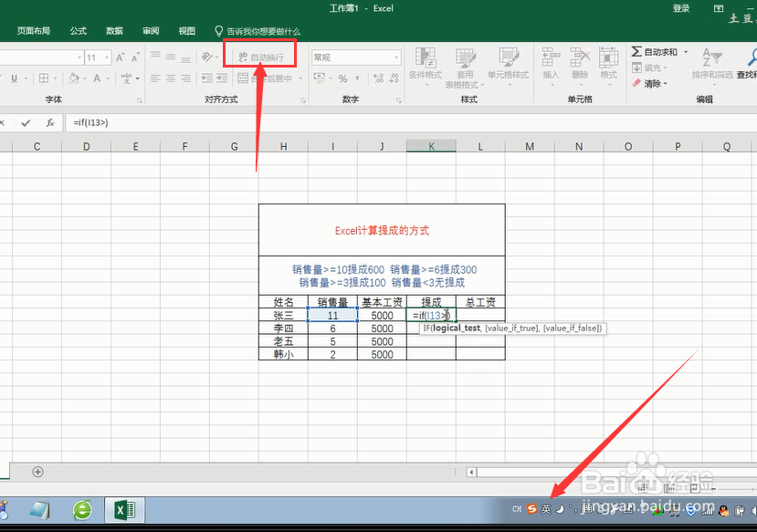The height and width of the screenshot is (532, 757).
Task: Click the Fill Color paint bucket icon
Action: point(74,78)
